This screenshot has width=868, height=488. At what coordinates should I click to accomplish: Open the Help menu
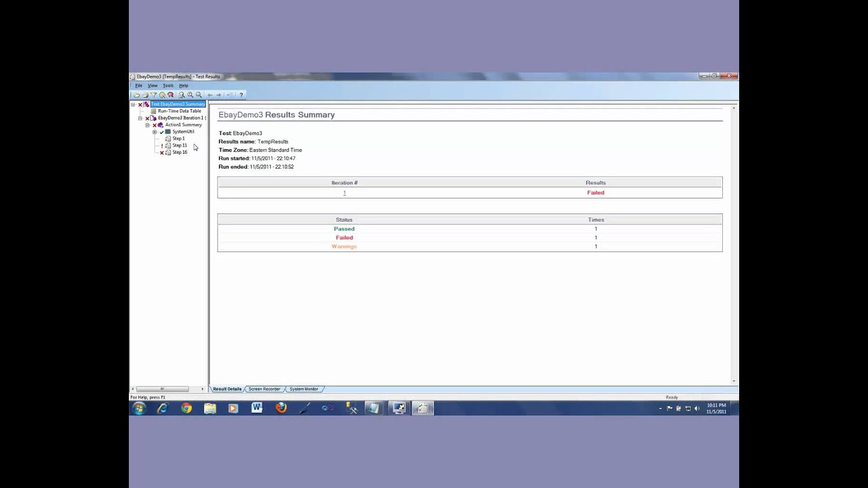point(184,85)
